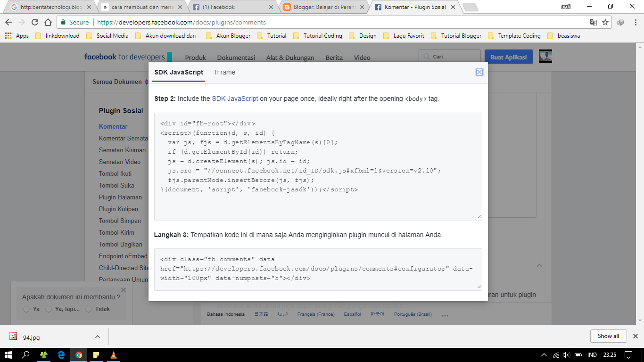Open the Chrome home page icon

(48, 22)
